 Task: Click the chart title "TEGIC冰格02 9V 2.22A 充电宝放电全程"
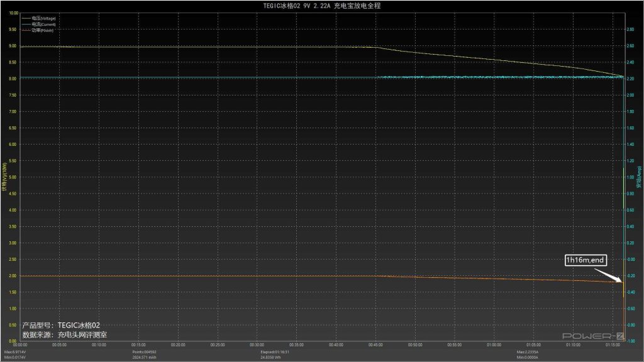[x=322, y=6]
